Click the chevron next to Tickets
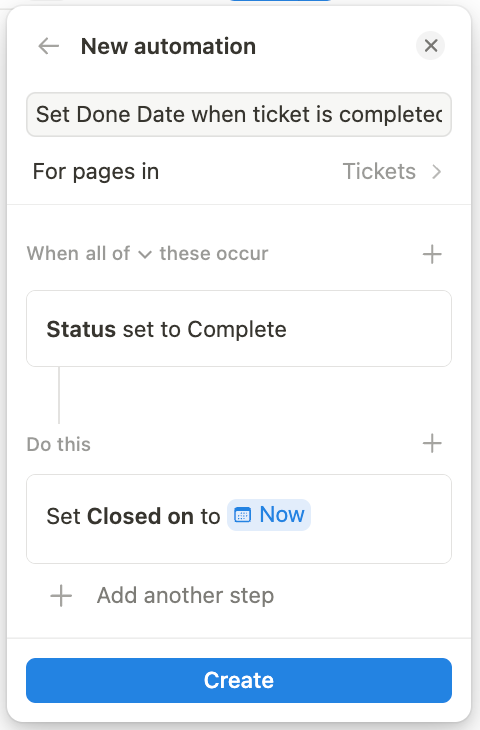Screen dimensions: 480x730 tap(436, 171)
